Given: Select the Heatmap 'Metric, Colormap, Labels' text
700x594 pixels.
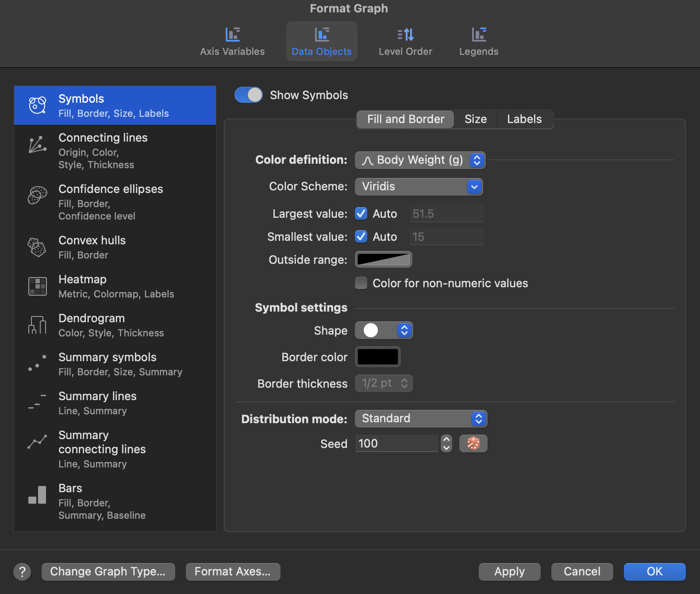Looking at the screenshot, I should pyautogui.click(x=116, y=294).
